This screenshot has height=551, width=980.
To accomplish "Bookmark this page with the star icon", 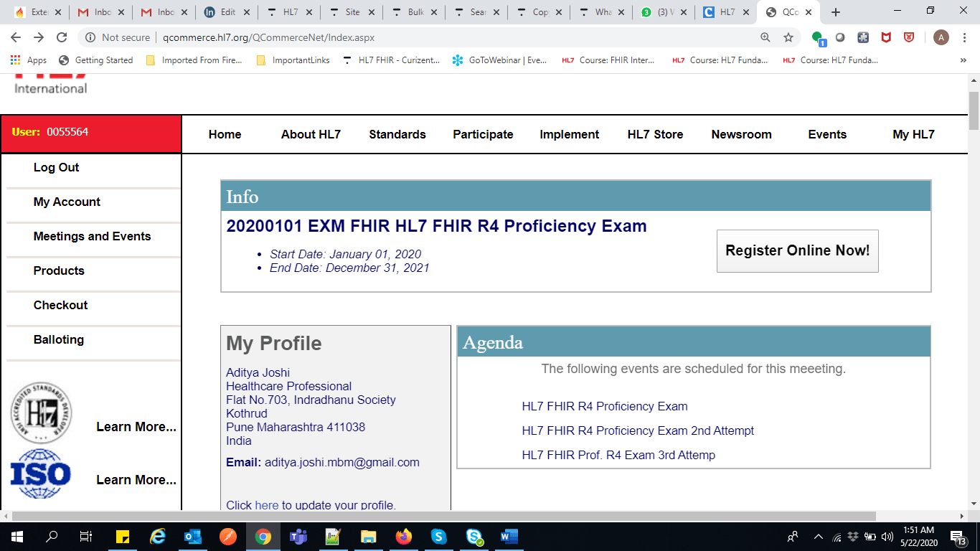I will pos(788,37).
